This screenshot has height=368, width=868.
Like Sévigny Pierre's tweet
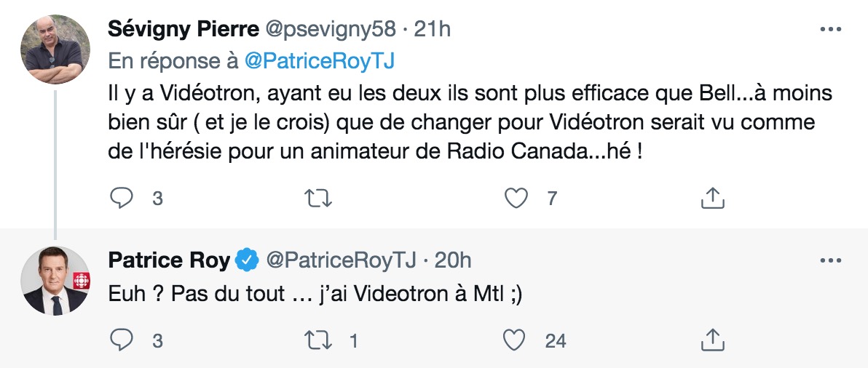516,198
